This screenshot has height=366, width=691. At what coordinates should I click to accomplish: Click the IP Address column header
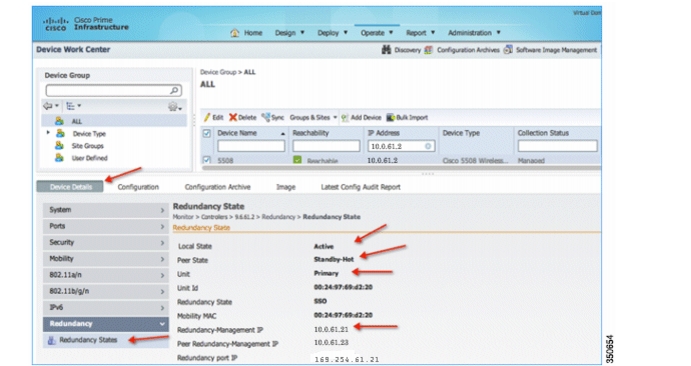(383, 133)
